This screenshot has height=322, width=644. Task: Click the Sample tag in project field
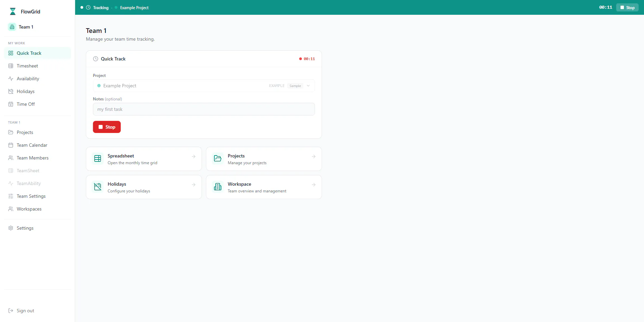[295, 86]
